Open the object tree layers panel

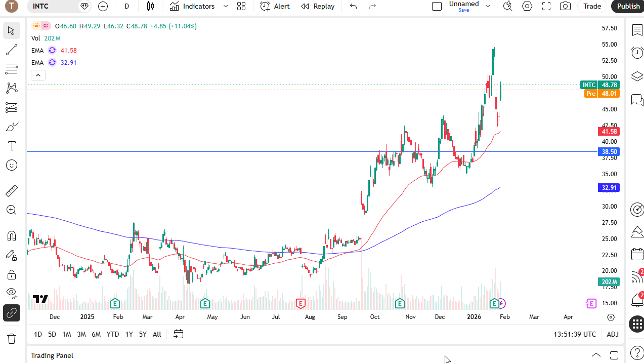pyautogui.click(x=637, y=76)
